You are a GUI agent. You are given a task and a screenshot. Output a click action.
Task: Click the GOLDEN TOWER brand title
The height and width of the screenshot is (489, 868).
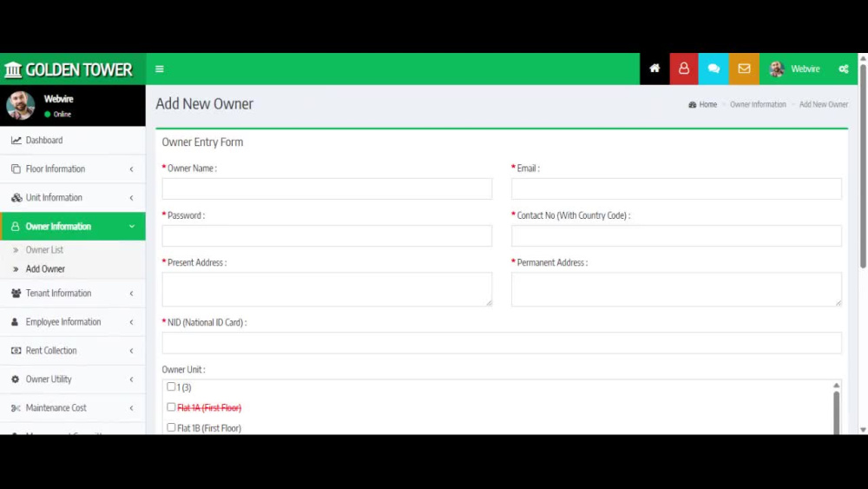79,69
